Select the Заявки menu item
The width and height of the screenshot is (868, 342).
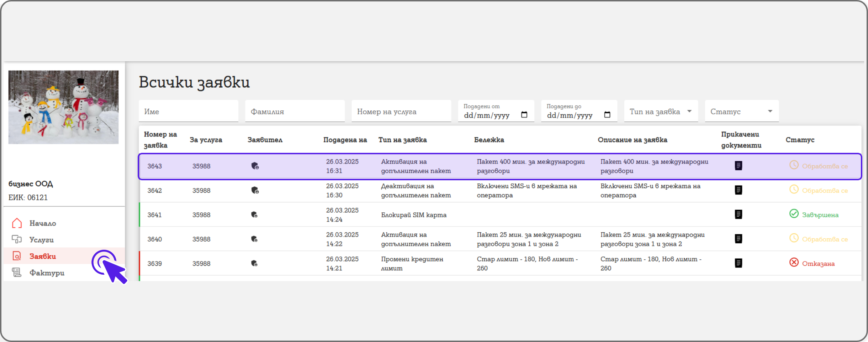click(43, 256)
